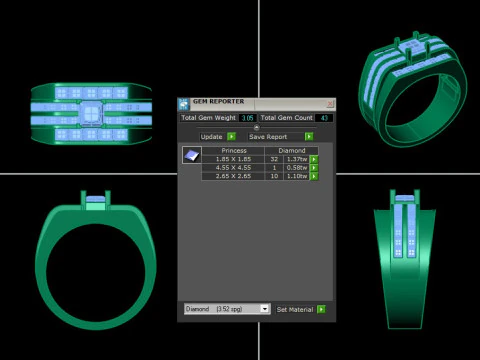Click the Total Gem Weight value 3.05
Screen dimensions: 480x360
click(x=248, y=118)
